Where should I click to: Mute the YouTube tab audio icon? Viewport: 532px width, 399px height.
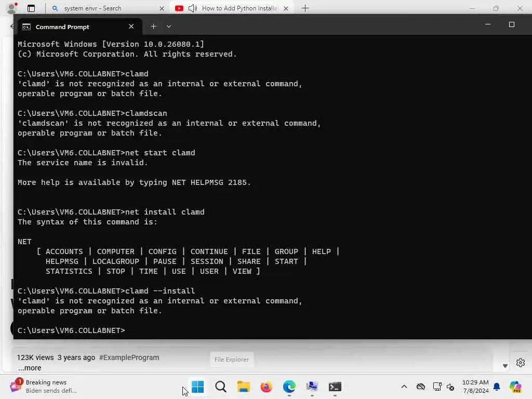click(192, 8)
